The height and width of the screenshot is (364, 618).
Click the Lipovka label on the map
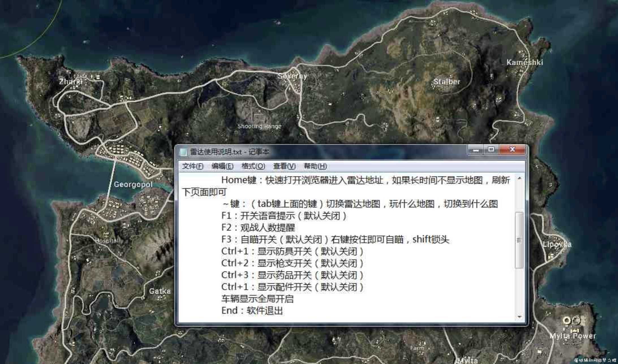point(557,244)
